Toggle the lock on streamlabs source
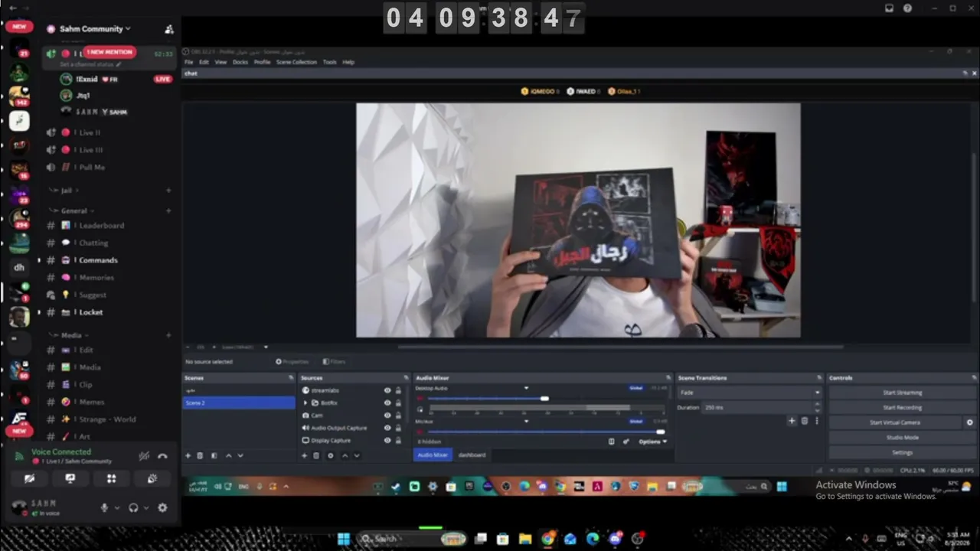The width and height of the screenshot is (980, 551). click(x=398, y=390)
